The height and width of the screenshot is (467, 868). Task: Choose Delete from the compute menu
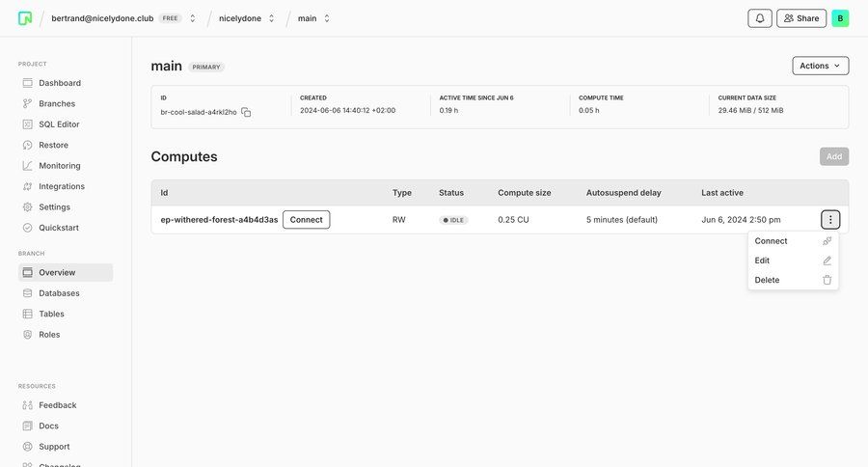coord(767,280)
